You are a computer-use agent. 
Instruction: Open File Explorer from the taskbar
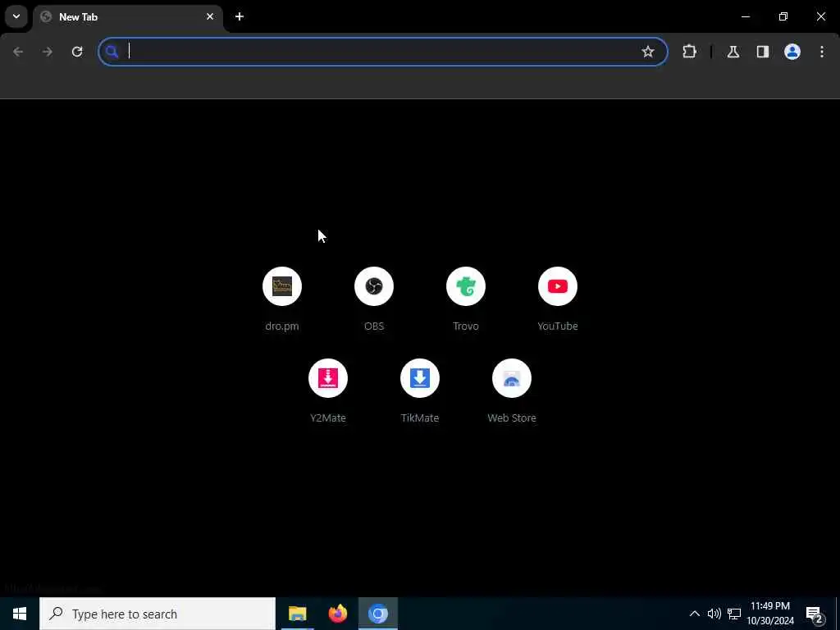(297, 614)
